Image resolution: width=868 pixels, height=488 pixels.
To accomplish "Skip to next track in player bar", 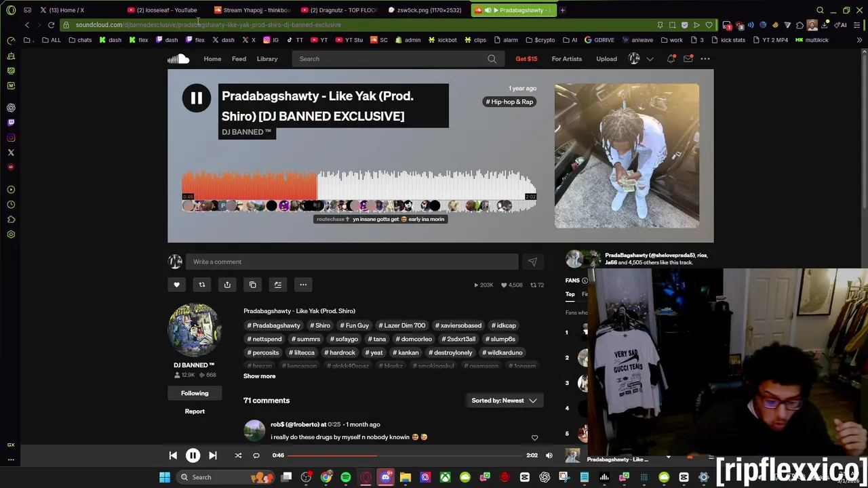I will tap(212, 455).
